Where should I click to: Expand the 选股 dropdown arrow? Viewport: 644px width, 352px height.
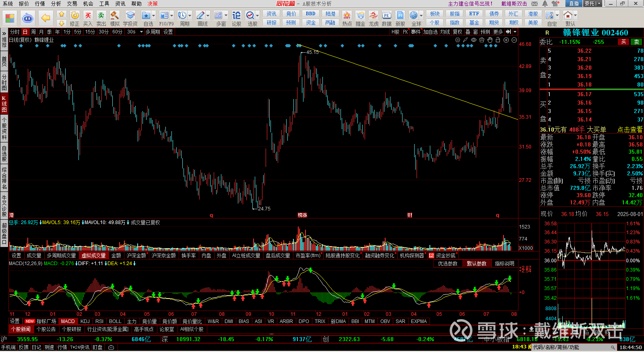tap(258, 15)
